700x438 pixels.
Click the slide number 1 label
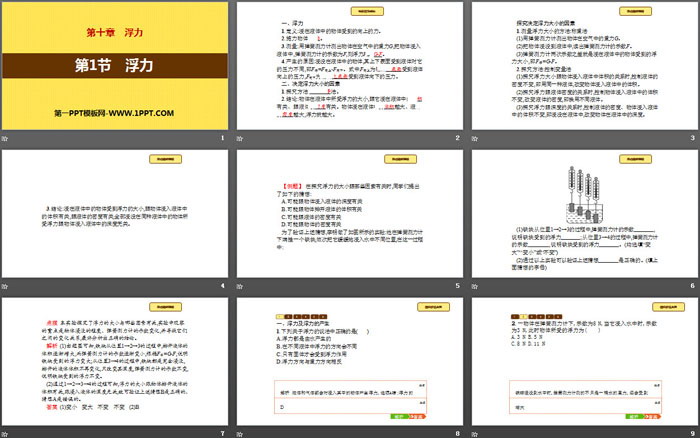[223, 138]
